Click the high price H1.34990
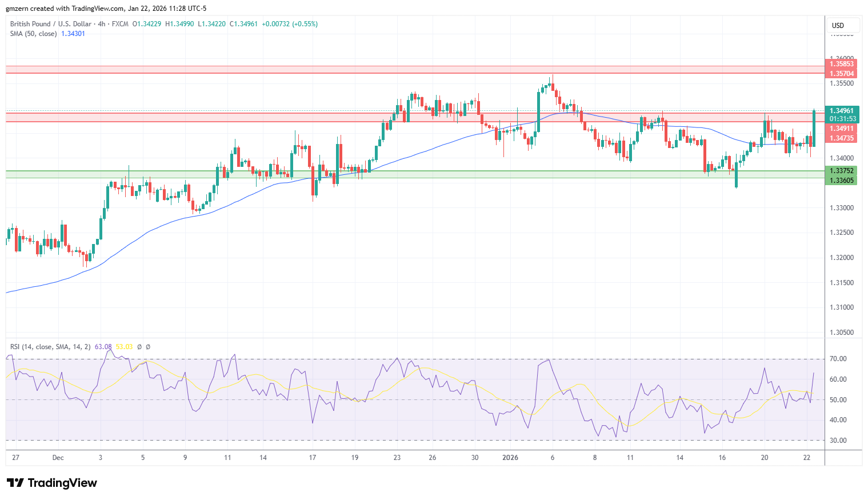Viewport: 868px width, 500px height. pos(179,24)
